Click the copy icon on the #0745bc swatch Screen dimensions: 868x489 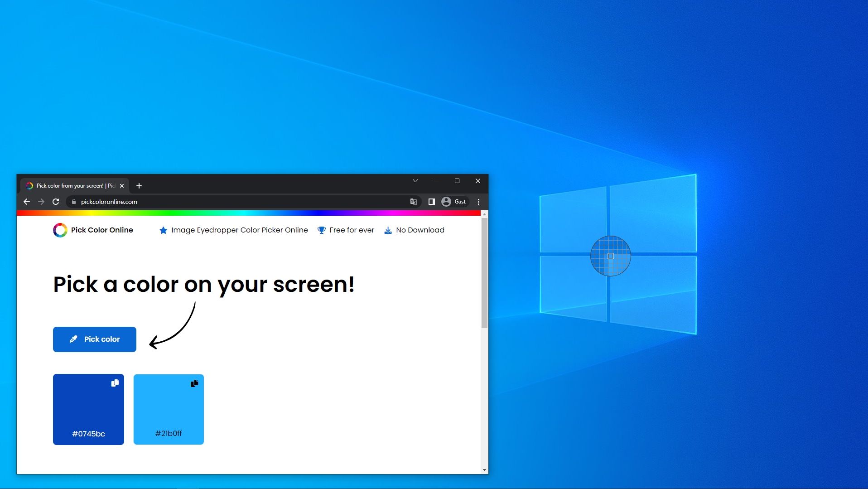coord(115,383)
